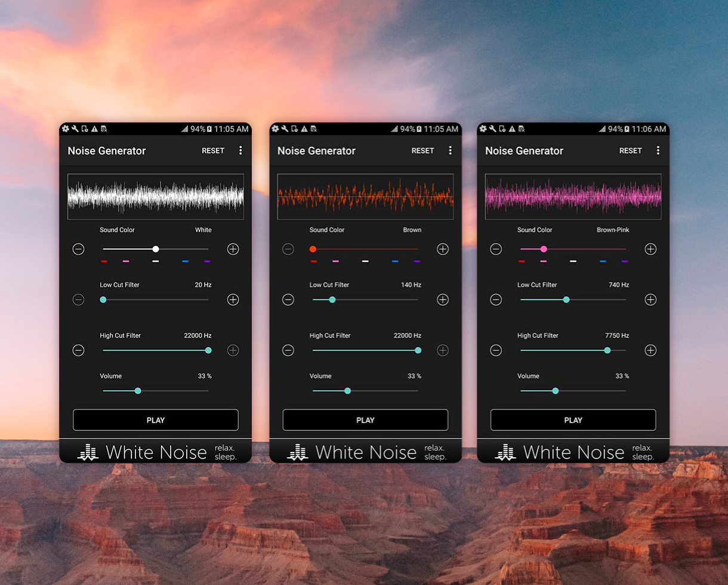Click the "20 Hz" Low Cut Filter value

pos(203,285)
